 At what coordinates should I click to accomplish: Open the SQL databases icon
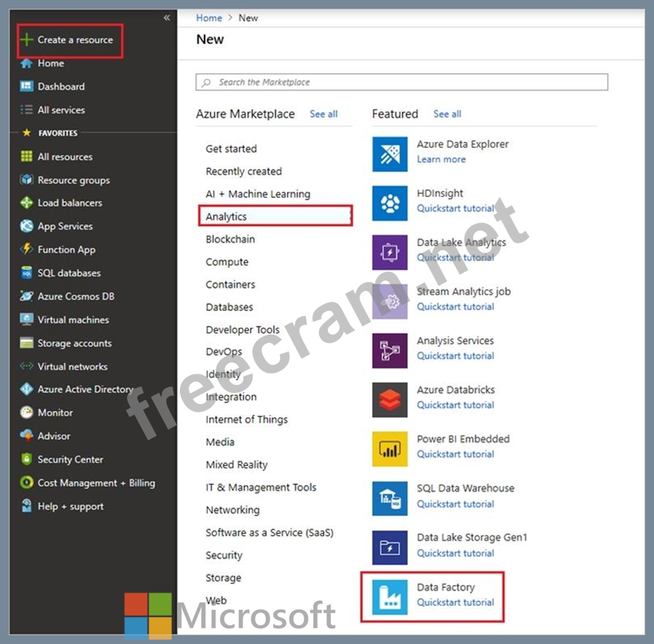[26, 273]
